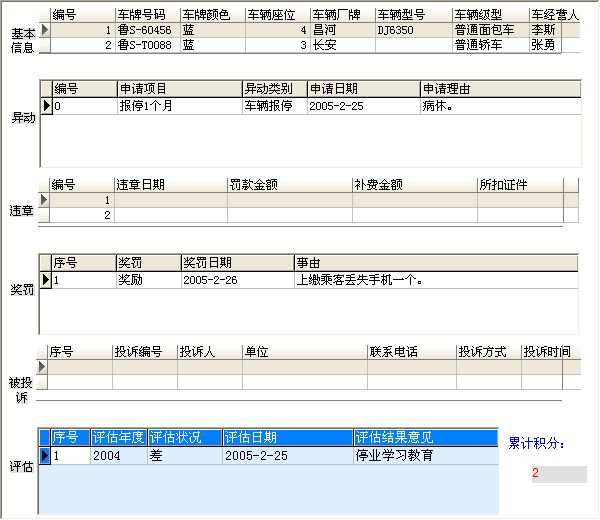Screen dimensions: 600x520
Task: Select evaluation status cell 差
Action: click(184, 455)
